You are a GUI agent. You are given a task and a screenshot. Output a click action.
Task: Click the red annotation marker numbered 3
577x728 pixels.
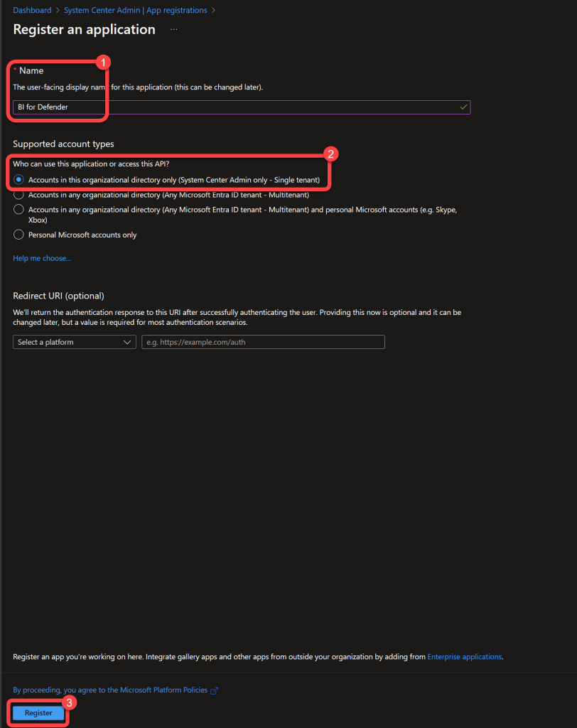[68, 702]
